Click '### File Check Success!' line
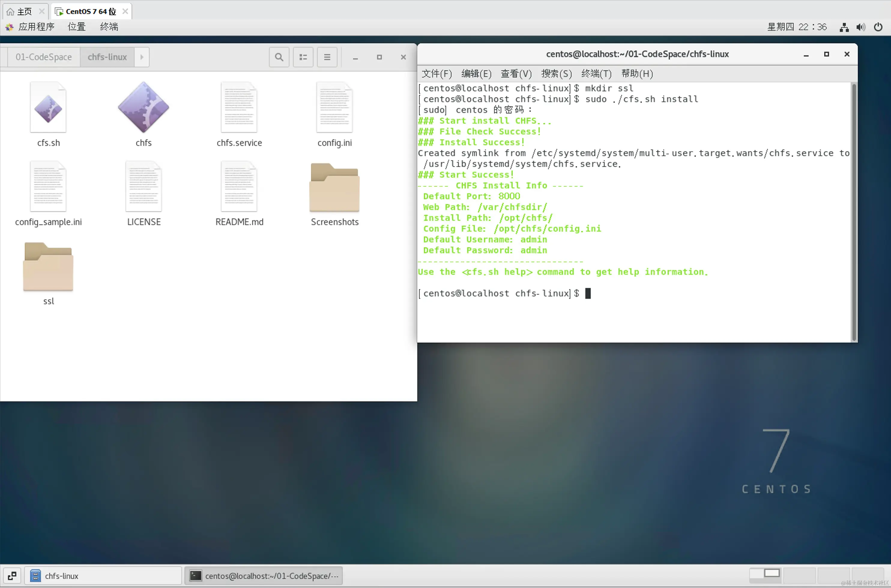The image size is (891, 588). coord(479,132)
